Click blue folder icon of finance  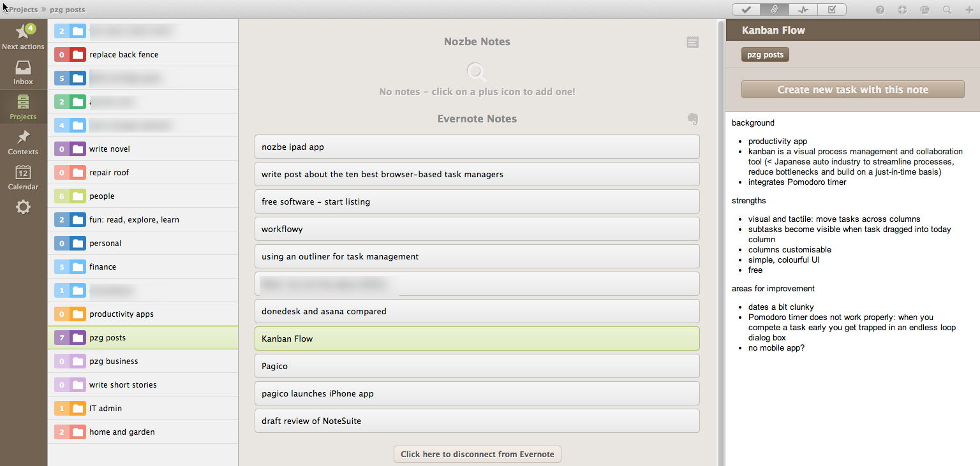78,267
